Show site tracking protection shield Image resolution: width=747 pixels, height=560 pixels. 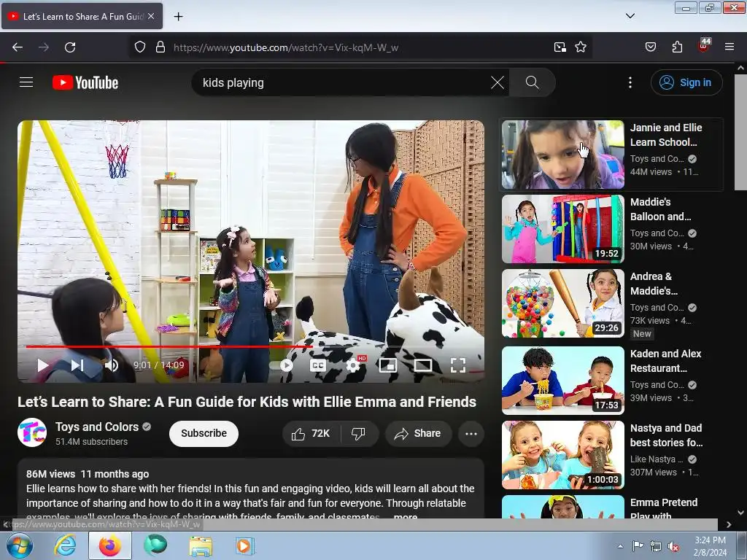pos(139,47)
